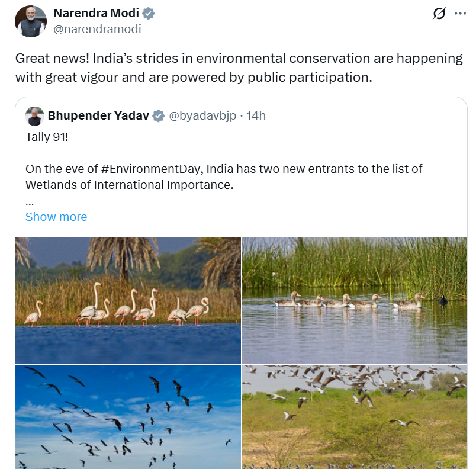Open the flamingos photo thumbnail
The image size is (476, 469).
[128, 300]
